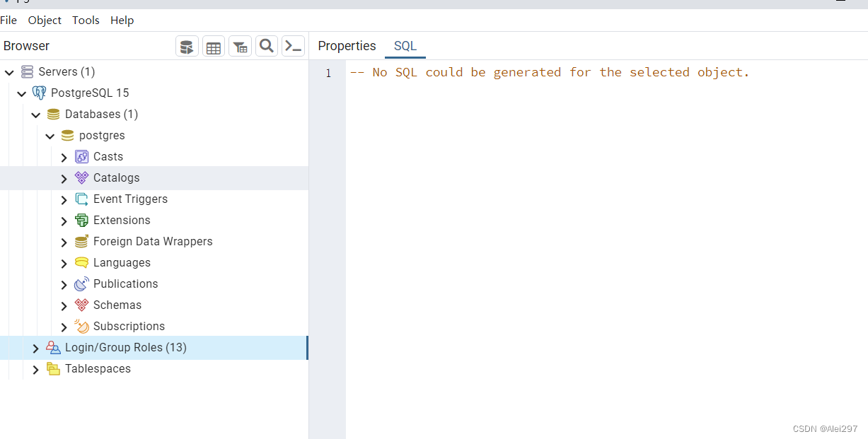This screenshot has width=868, height=439.
Task: Select the 'Casts' tree row text
Action: 108,157
